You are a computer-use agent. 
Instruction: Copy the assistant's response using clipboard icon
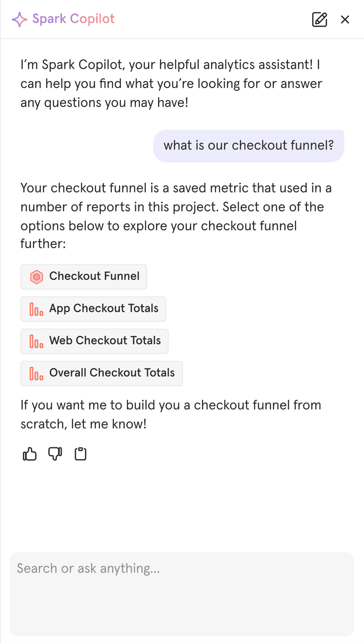point(80,454)
